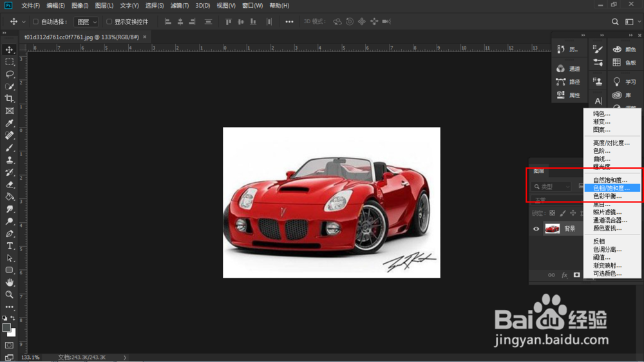Select the History Brush tool

(x=9, y=173)
